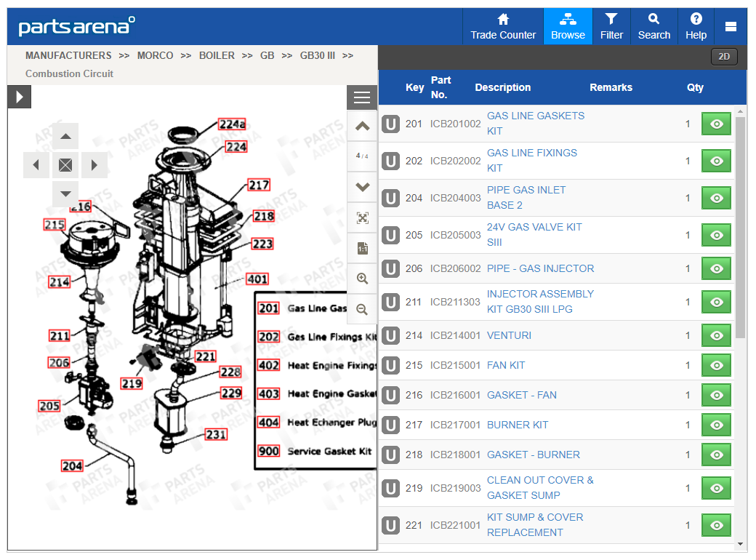Pan the diagram right
Viewport: 756px width, 560px height.
click(x=94, y=165)
